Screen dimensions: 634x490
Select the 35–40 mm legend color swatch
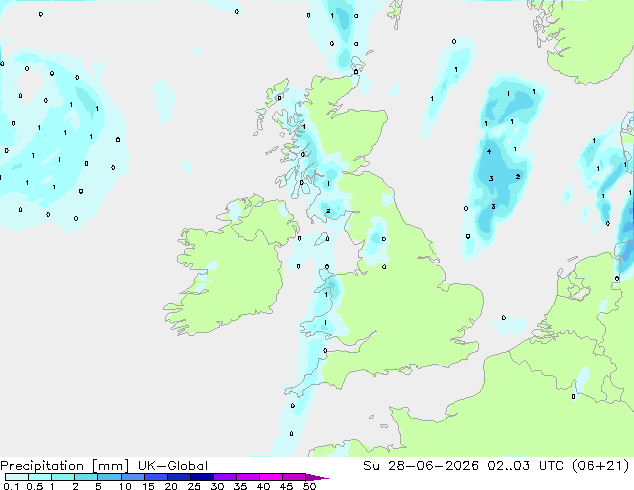point(248,477)
